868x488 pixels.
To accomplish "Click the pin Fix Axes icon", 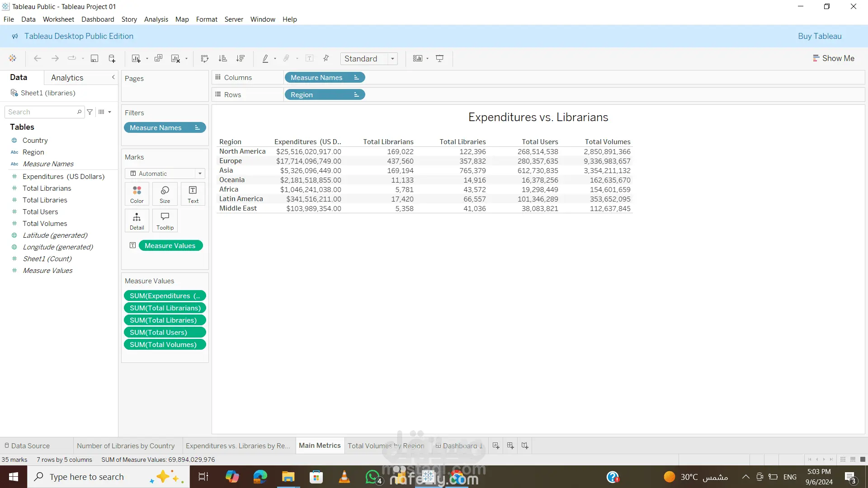I will pos(326,58).
